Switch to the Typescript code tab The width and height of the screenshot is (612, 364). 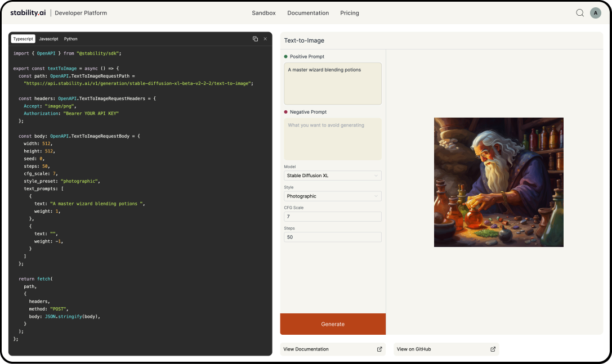click(23, 39)
